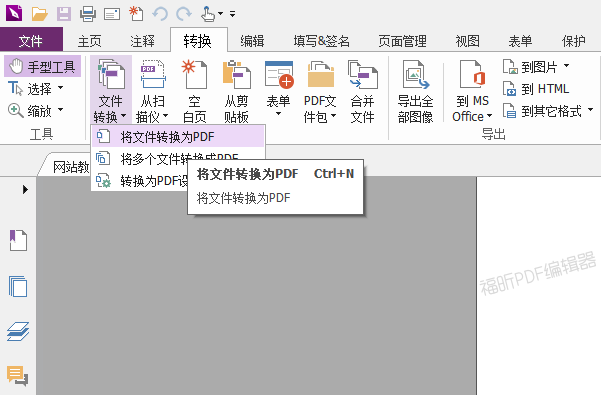Save document using the floppy disk icon
Image resolution: width=601 pixels, height=395 pixels.
(x=64, y=14)
